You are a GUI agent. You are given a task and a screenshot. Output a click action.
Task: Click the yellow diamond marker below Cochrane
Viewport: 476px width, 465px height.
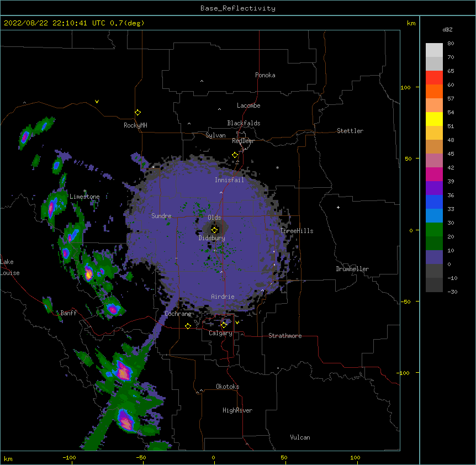[188, 326]
